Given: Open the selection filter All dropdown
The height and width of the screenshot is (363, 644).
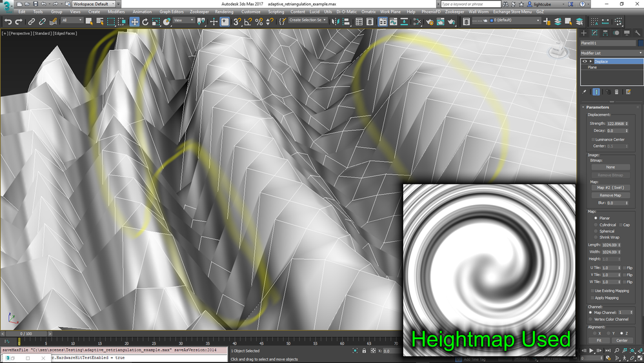Looking at the screenshot, I should (x=72, y=20).
